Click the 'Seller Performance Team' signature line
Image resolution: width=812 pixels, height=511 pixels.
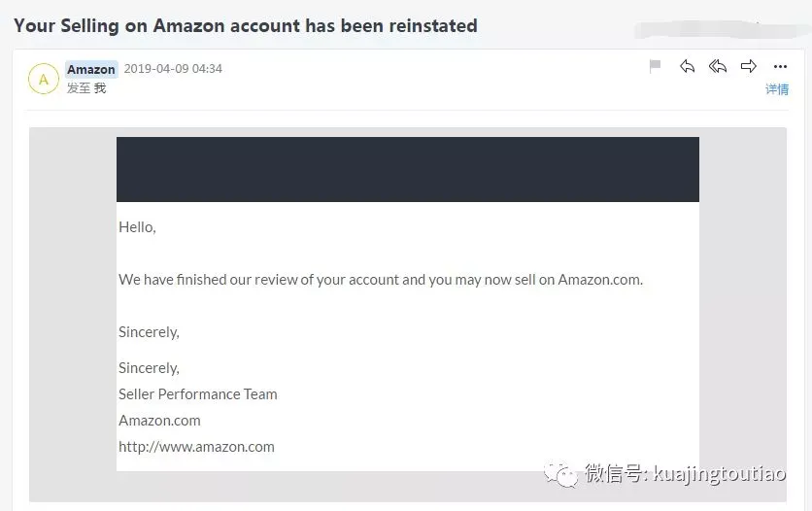tap(198, 394)
